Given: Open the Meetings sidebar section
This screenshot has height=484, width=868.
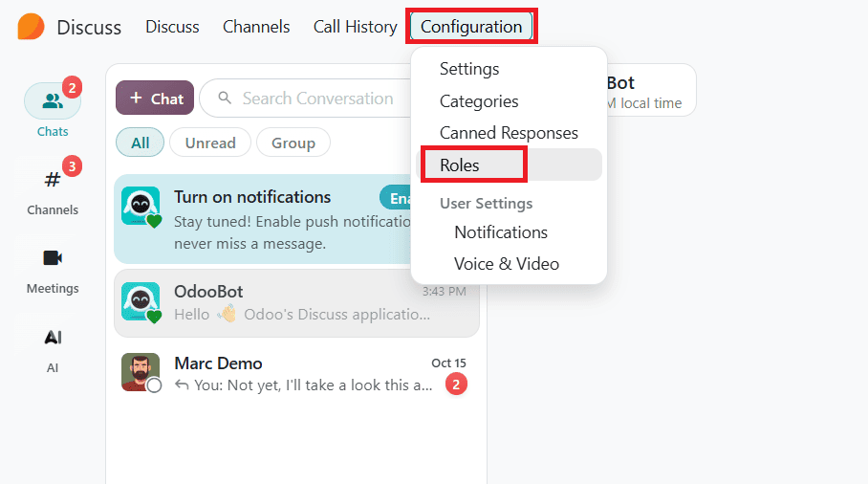Looking at the screenshot, I should [53, 271].
